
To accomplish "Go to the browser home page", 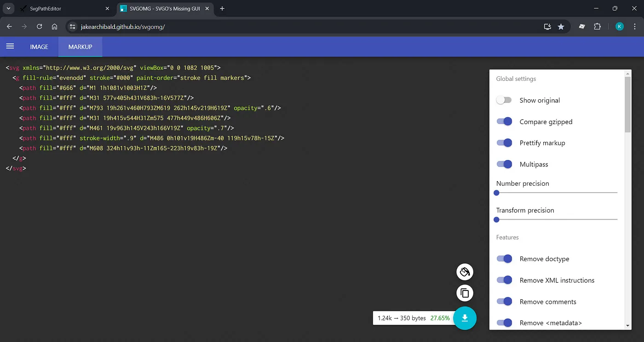I will click(x=54, y=27).
